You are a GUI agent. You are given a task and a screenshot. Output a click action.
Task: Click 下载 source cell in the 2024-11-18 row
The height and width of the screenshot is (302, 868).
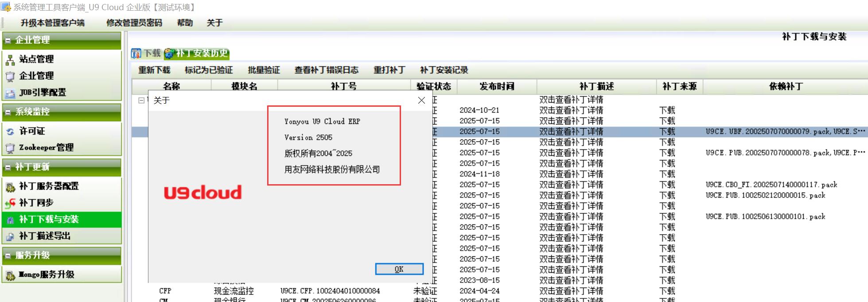point(667,174)
